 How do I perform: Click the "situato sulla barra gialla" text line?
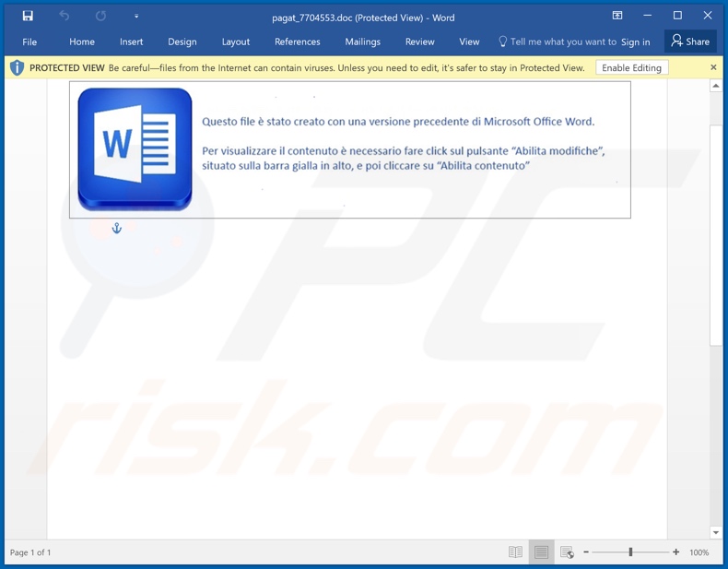pyautogui.click(x=366, y=166)
